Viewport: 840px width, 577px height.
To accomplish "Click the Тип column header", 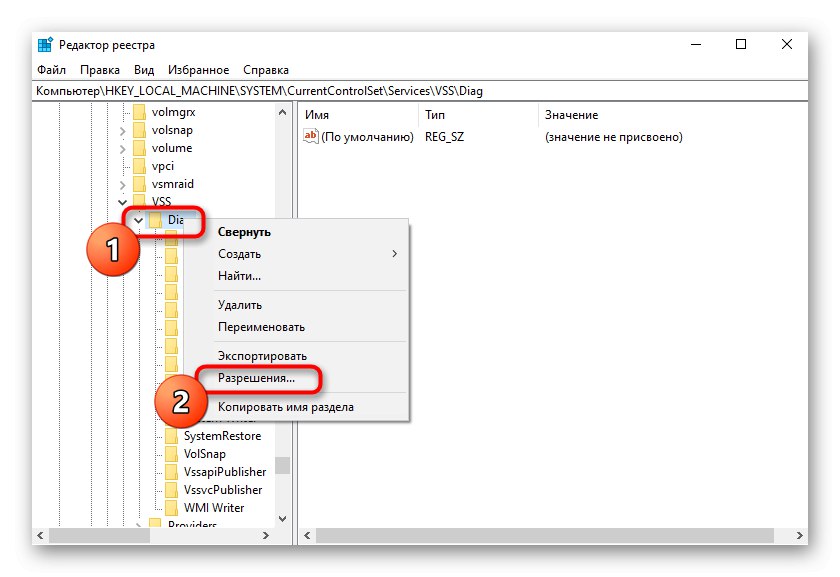I will point(478,115).
